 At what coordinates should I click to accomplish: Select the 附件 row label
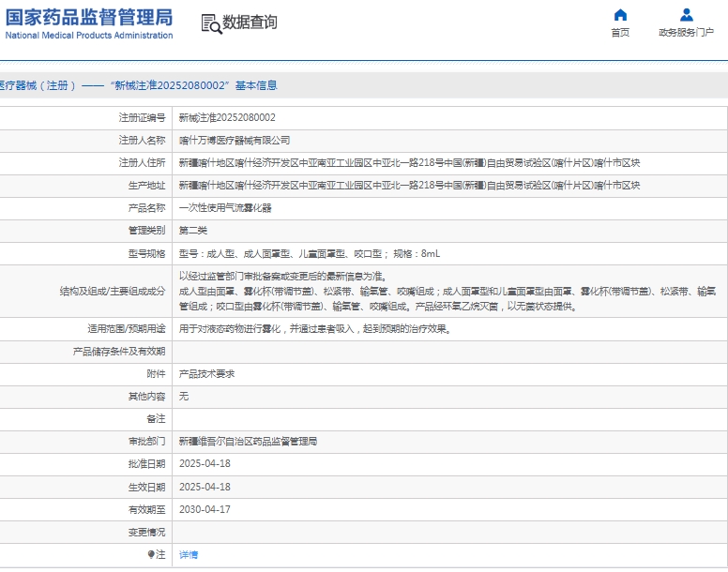[x=156, y=374]
